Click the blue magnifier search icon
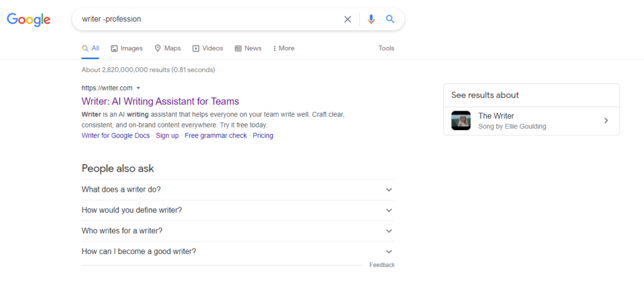 (390, 19)
